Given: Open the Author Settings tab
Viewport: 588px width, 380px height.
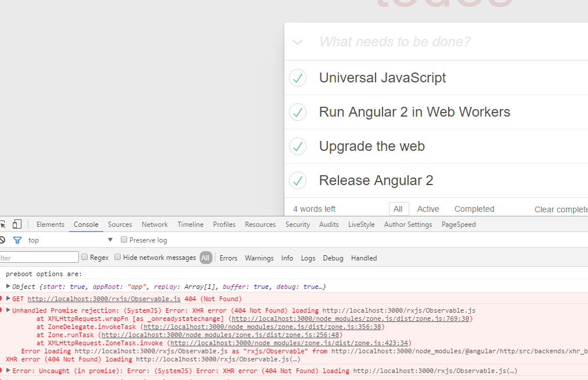Looking at the screenshot, I should (408, 225).
